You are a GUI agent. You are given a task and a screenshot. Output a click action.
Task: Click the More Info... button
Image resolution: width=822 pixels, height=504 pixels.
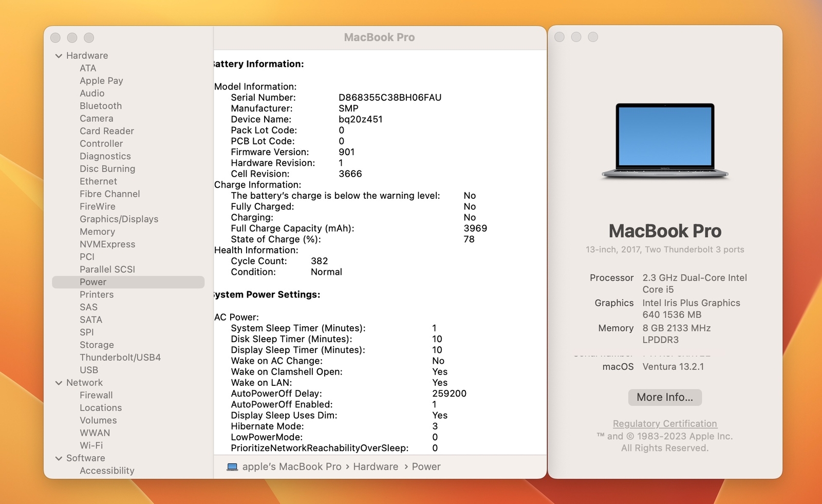665,397
